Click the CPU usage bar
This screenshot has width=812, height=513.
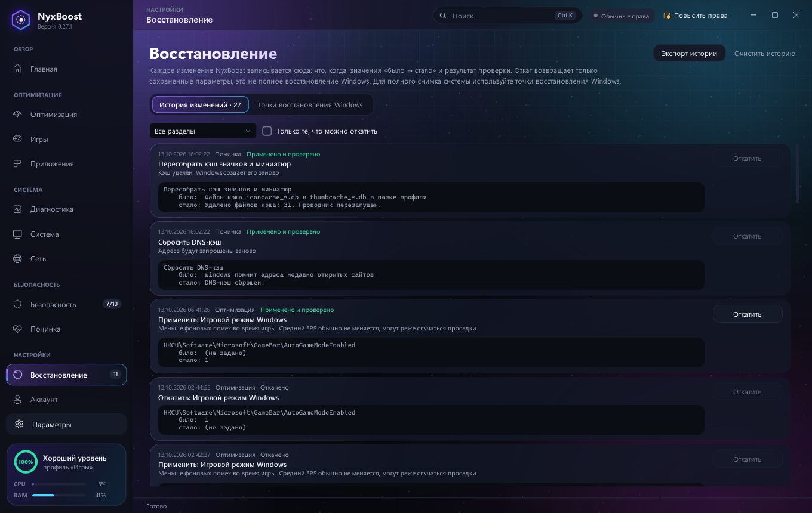tap(59, 484)
